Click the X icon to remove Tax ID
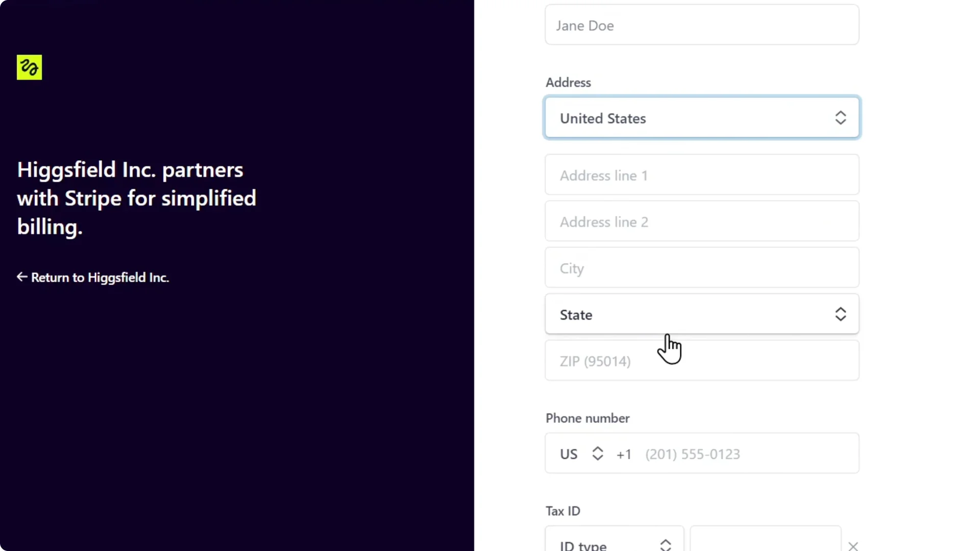The height and width of the screenshot is (551, 980). coord(852,546)
